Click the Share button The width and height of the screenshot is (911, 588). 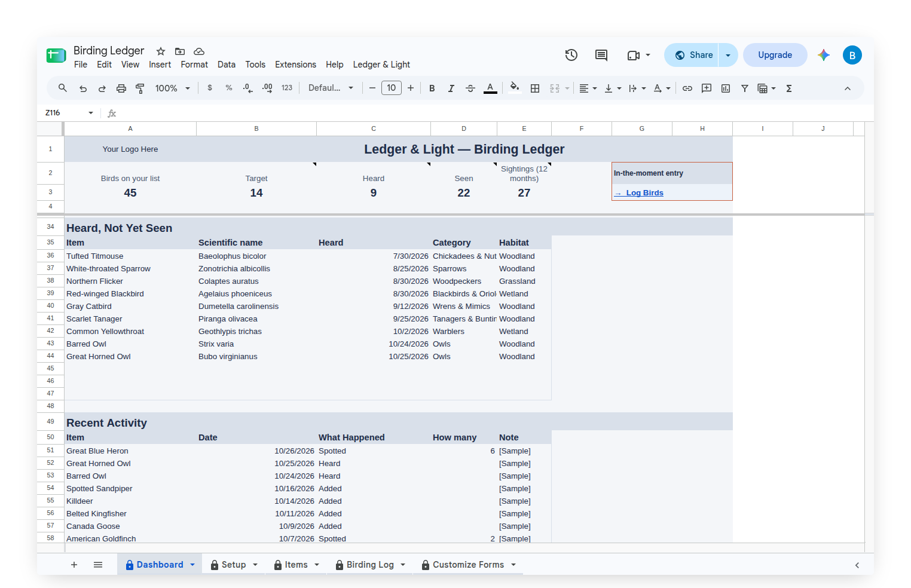[693, 55]
